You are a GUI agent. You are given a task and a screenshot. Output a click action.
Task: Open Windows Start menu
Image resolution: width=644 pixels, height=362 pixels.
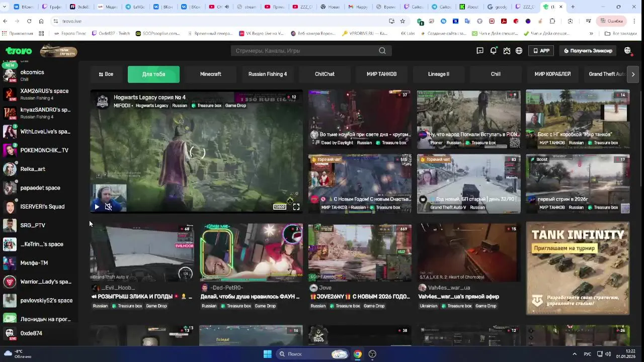pos(268,354)
